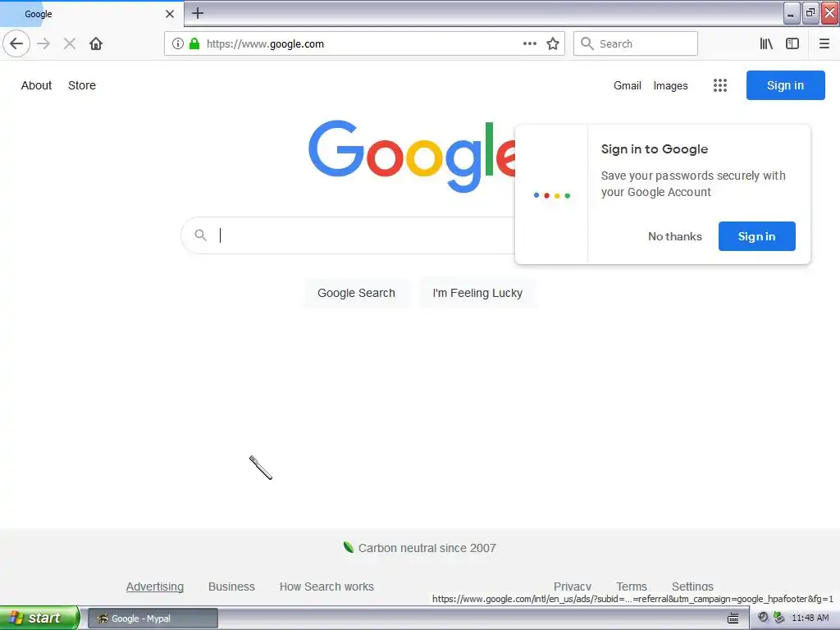Open Carbon neutral since 2007 link

tap(427, 548)
